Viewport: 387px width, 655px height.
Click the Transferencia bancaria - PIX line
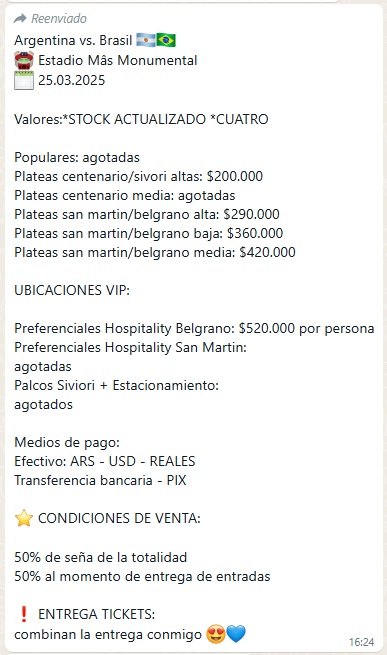tap(100, 480)
